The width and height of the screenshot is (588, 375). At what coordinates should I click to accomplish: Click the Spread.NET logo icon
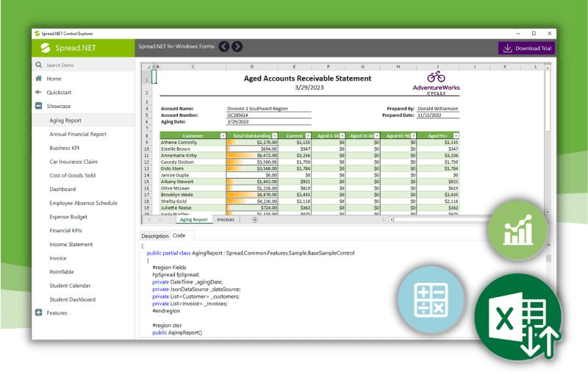pos(46,48)
